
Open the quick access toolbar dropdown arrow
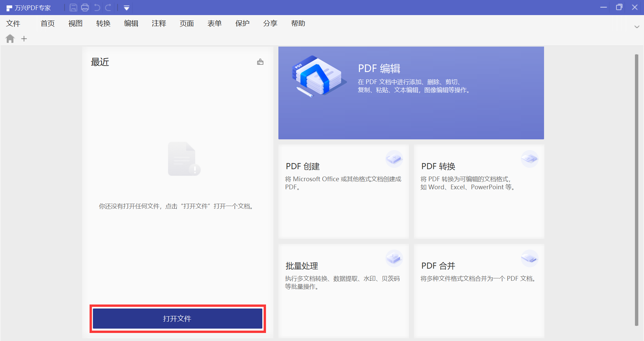click(126, 7)
